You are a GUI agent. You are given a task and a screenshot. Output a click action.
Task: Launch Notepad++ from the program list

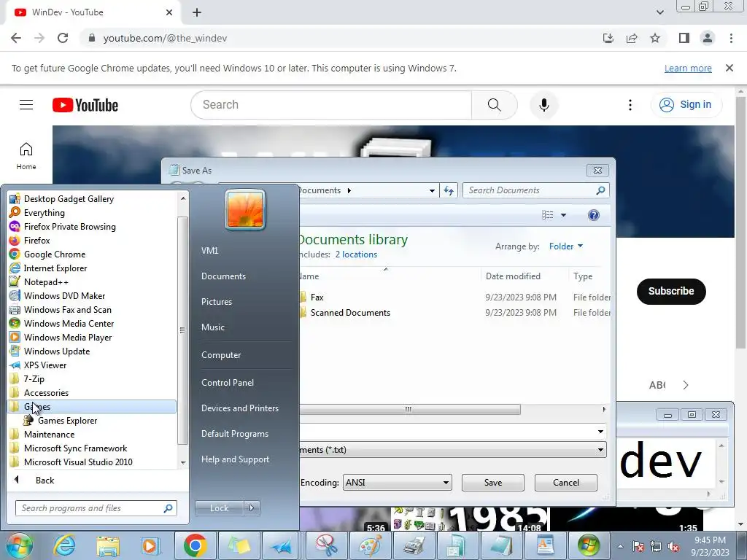click(46, 282)
